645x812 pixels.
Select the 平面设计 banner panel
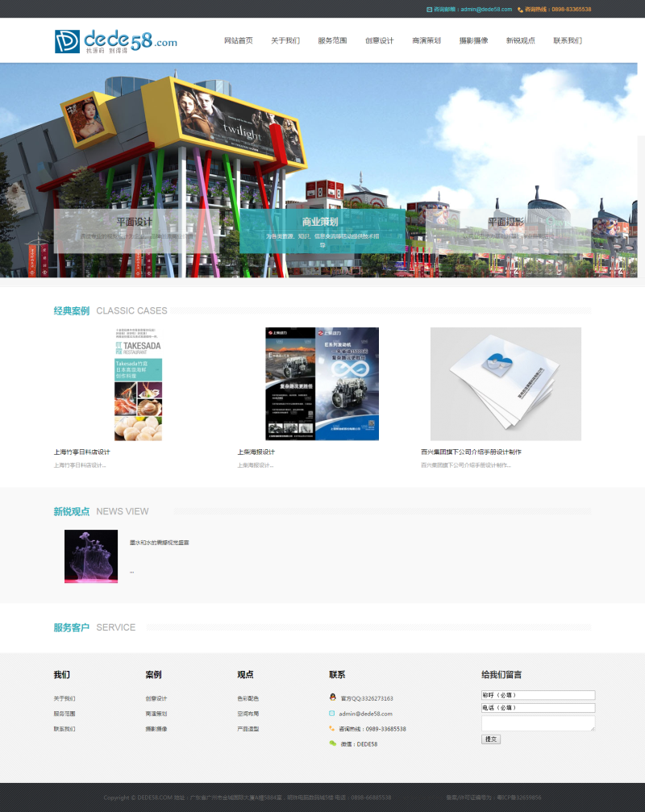click(136, 231)
